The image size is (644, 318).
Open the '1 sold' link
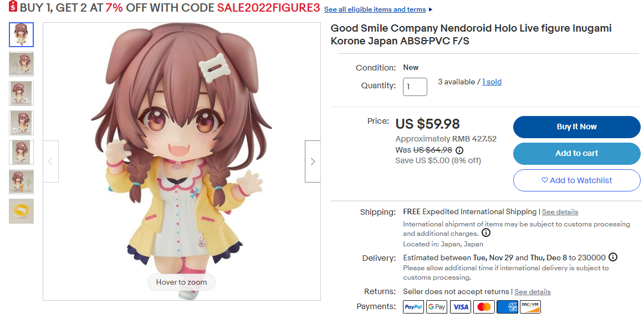(492, 82)
